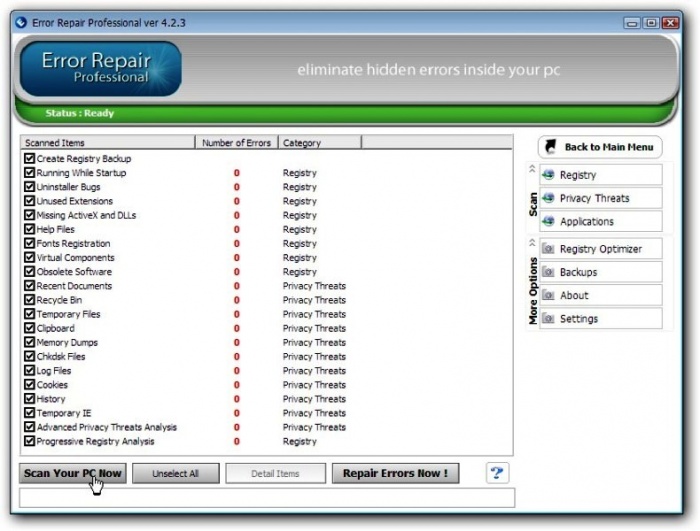This screenshot has width=700, height=531.
Task: Click the tagline eliminate hidden errors inside your pc
Action: tap(429, 70)
